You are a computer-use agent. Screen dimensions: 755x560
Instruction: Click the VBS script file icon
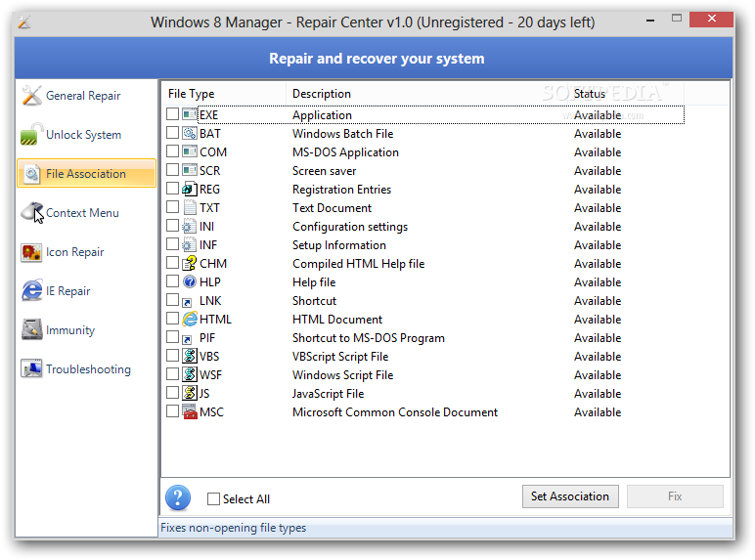point(190,356)
